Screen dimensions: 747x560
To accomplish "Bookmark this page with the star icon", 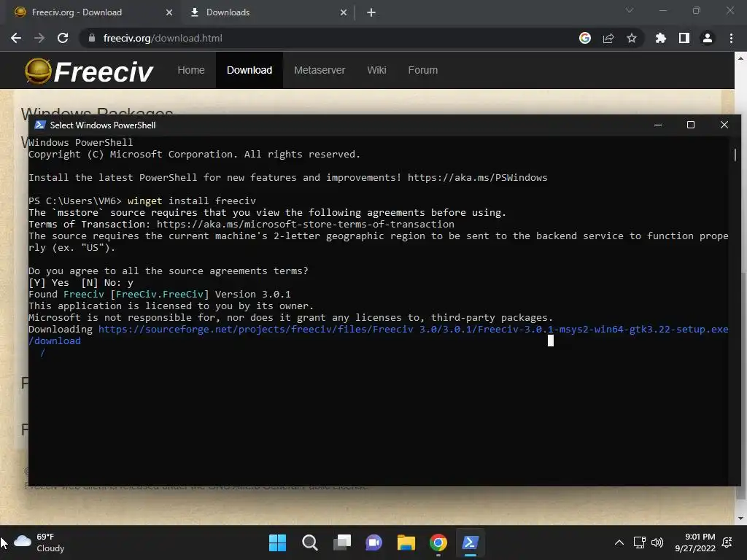I will point(632,38).
